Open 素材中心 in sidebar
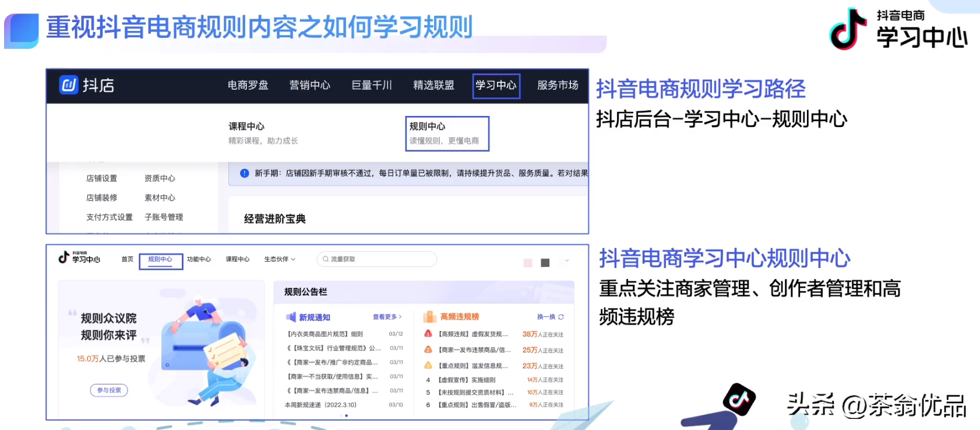Image resolution: width=980 pixels, height=430 pixels. (160, 198)
